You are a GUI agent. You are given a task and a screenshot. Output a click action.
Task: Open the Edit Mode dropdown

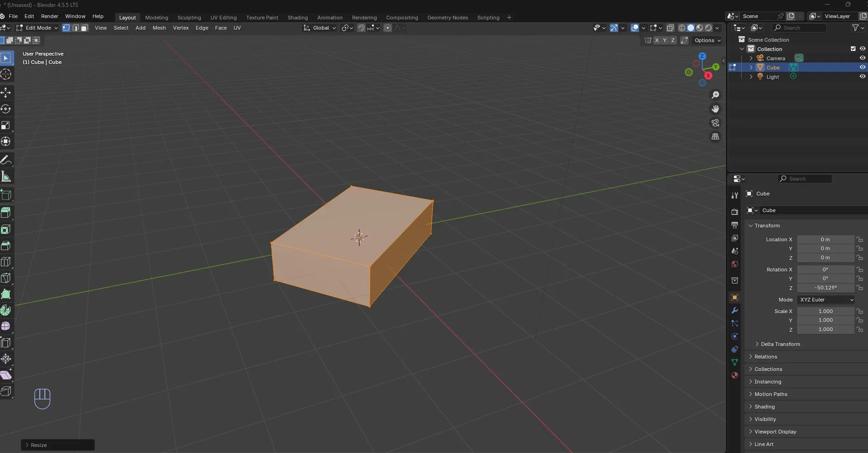[37, 28]
